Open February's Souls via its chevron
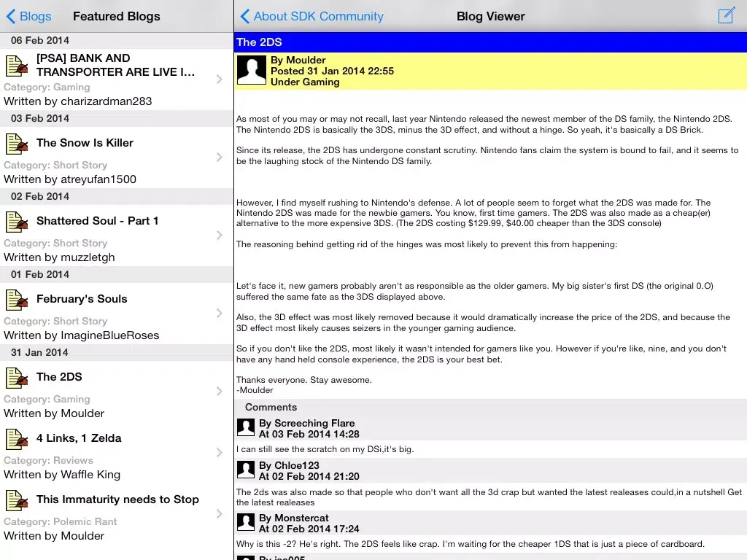This screenshot has width=747, height=560. click(x=219, y=314)
